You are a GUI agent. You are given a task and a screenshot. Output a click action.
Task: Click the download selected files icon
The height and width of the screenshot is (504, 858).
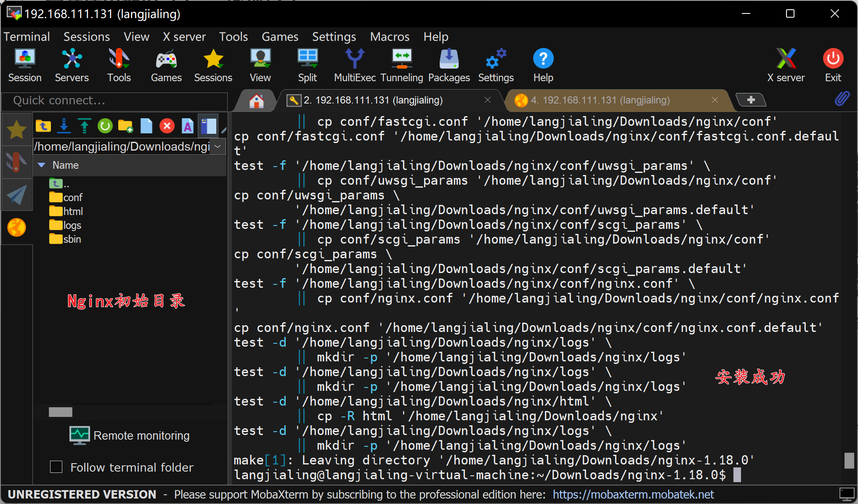[x=64, y=126]
